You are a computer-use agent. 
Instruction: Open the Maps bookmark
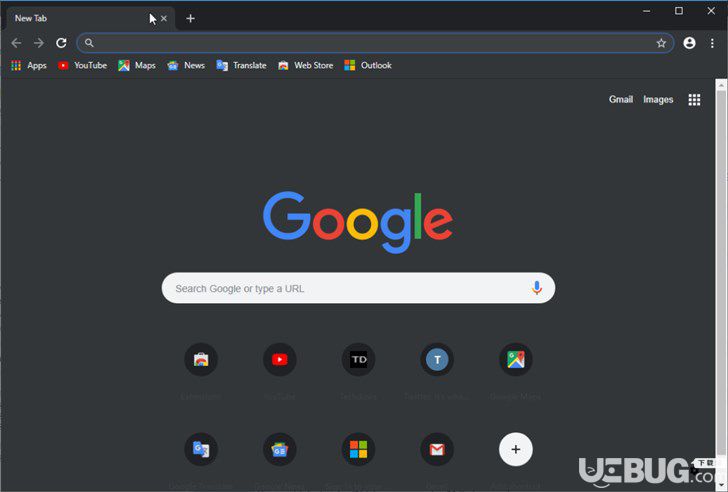[137, 65]
